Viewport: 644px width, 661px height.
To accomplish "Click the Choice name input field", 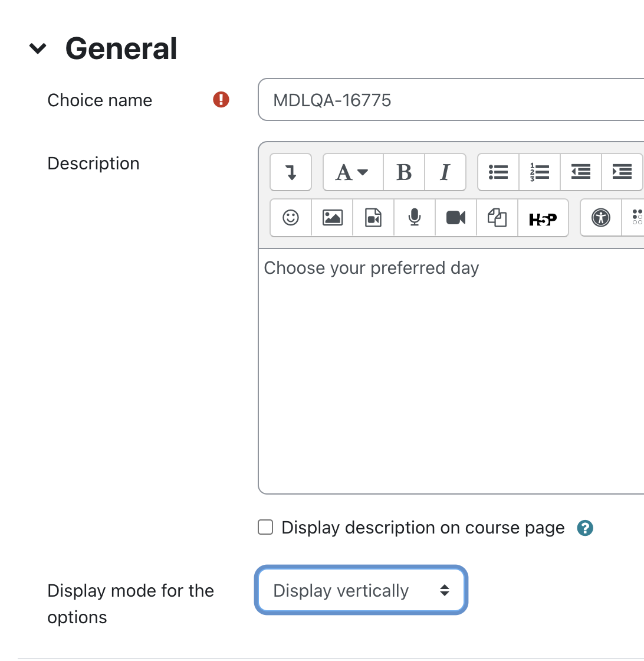I will tap(451, 100).
